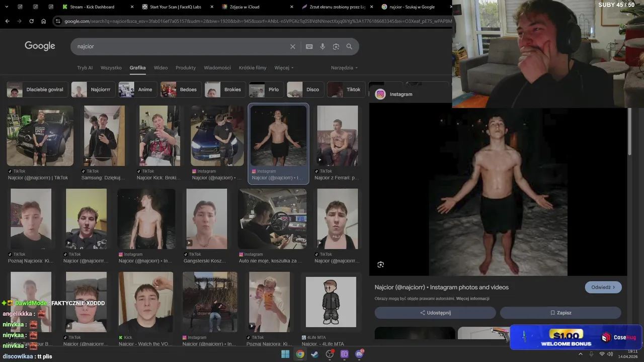Screen dimensions: 644x362
Task: Close the Stream - Kick Dashboard tab
Action: pos(132,7)
